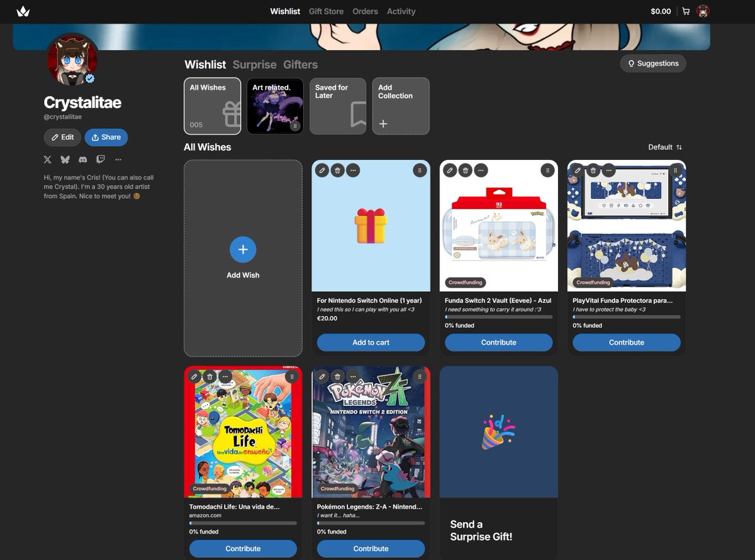The image size is (755, 560).
Task: Share the wishlist using the Share button
Action: pos(106,137)
